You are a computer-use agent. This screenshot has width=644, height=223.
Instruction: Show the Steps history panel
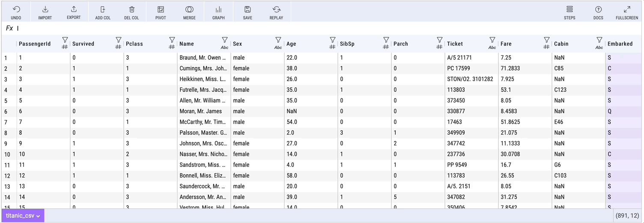569,9
